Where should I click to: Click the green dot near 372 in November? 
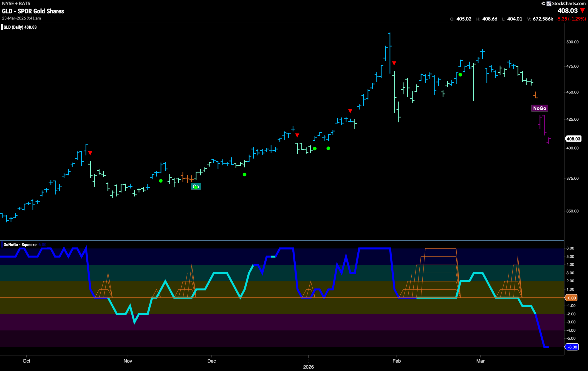click(161, 181)
